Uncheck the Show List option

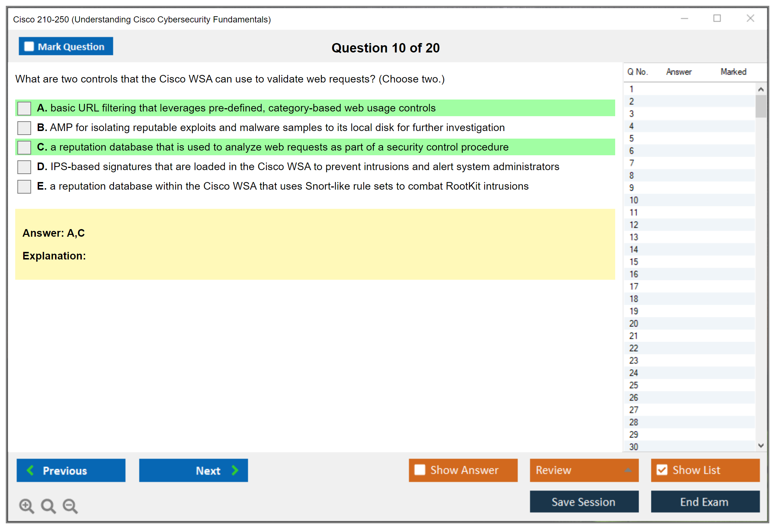(662, 470)
